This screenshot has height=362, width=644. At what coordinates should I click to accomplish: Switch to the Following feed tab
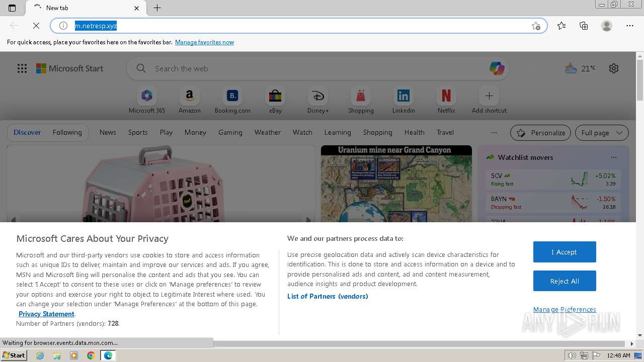point(67,132)
